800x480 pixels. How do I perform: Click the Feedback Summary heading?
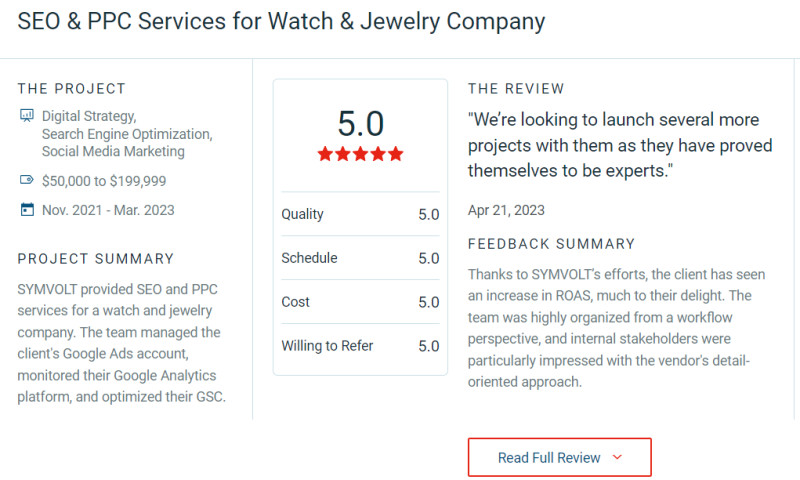coord(551,244)
